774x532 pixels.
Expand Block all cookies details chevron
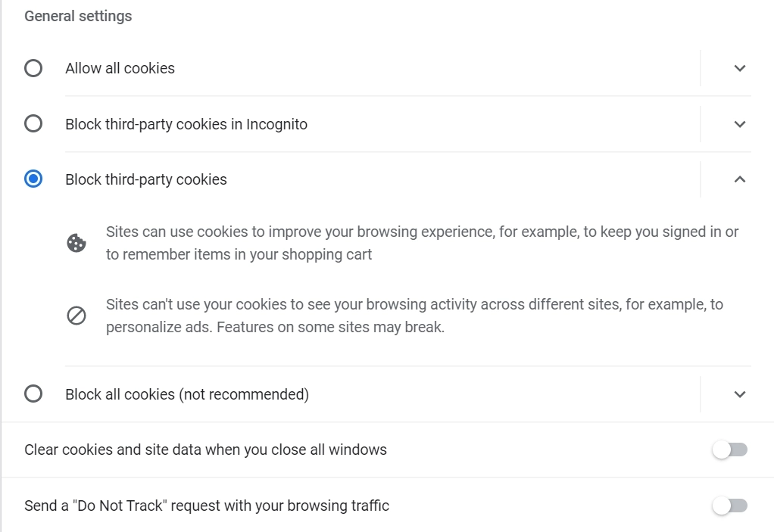coord(740,394)
